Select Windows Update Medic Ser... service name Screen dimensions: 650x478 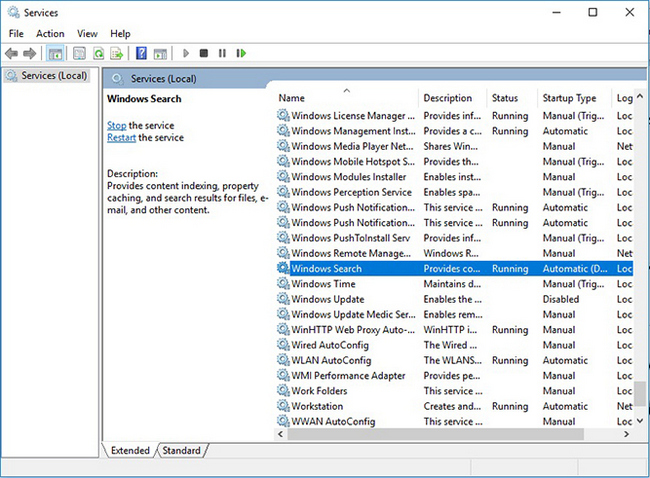click(353, 314)
